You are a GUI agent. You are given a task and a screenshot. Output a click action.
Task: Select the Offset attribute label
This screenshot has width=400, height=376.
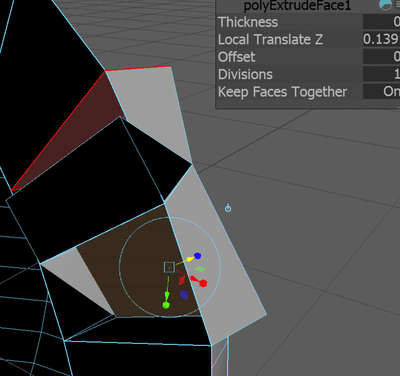pyautogui.click(x=237, y=57)
